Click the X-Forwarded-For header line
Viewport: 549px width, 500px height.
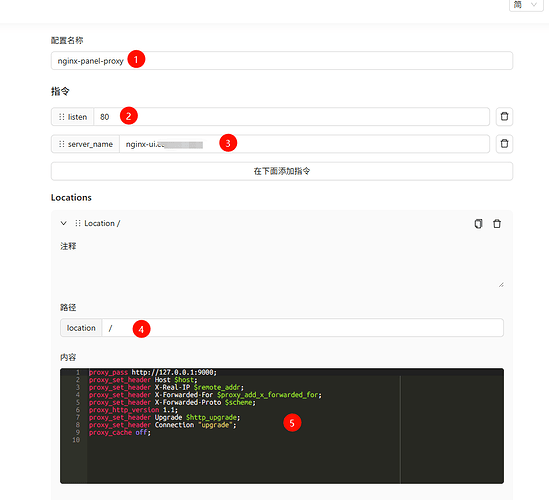[205, 395]
